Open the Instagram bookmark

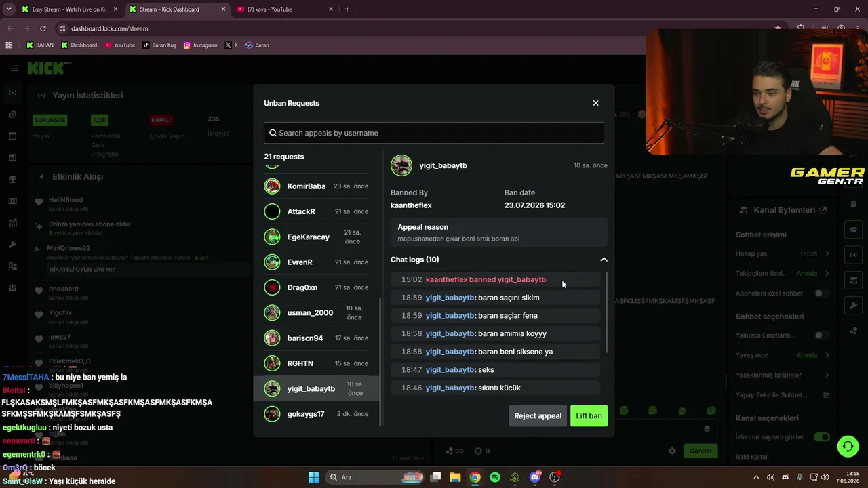200,45
